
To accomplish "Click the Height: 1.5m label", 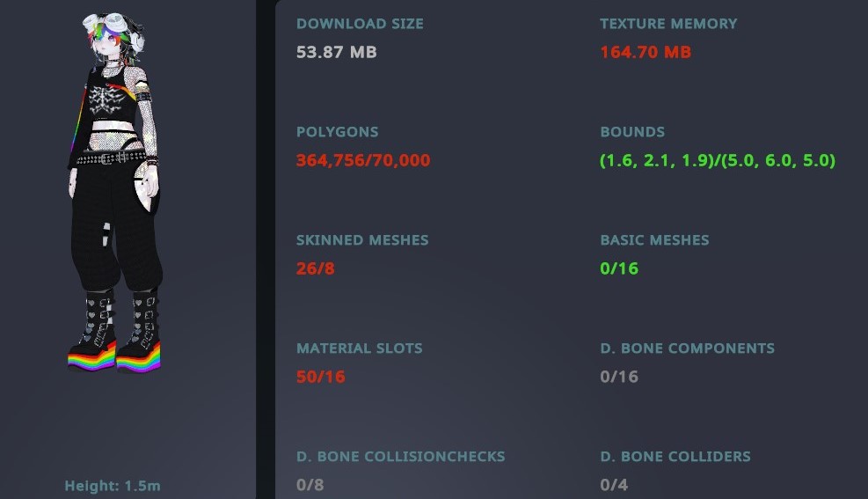I will 113,486.
